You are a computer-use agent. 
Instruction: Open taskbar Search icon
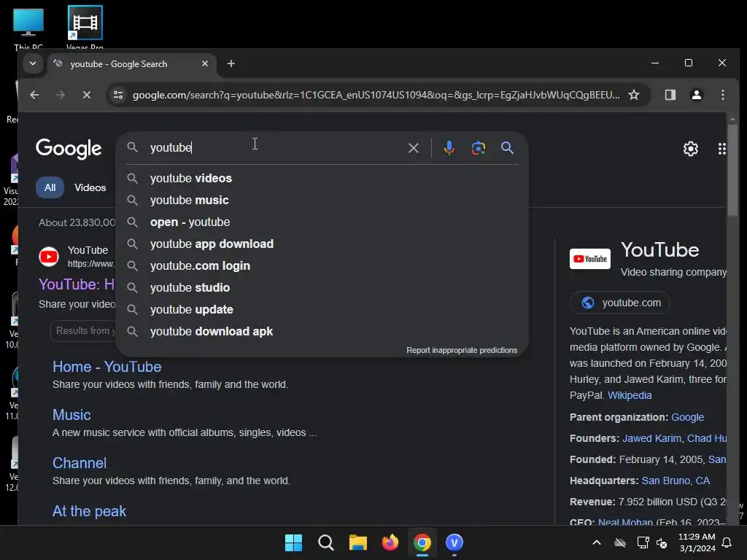pyautogui.click(x=326, y=542)
